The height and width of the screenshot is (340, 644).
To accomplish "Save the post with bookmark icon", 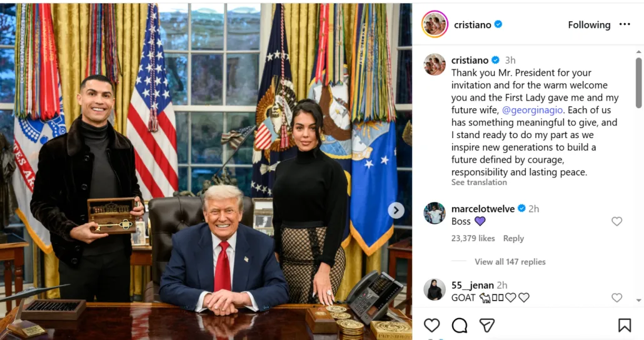I will coord(625,325).
